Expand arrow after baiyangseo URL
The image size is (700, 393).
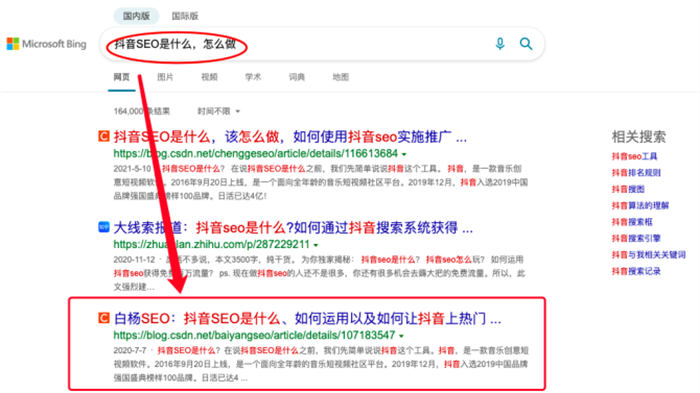click(401, 336)
